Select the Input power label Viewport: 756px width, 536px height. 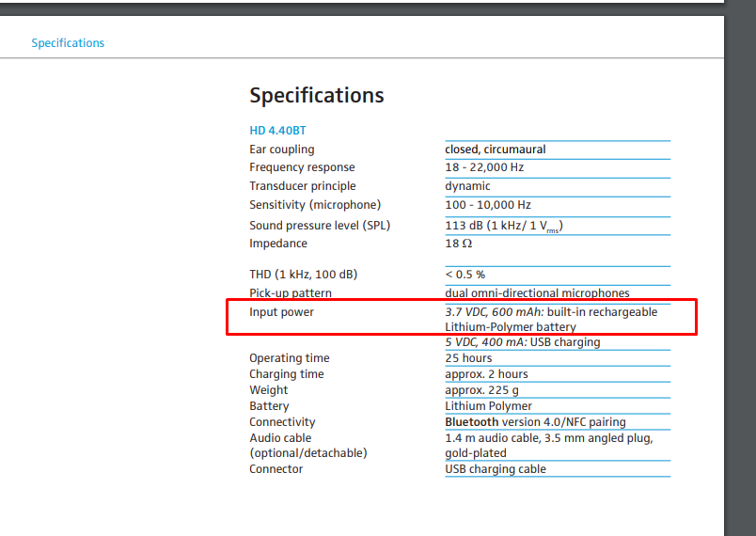281,312
